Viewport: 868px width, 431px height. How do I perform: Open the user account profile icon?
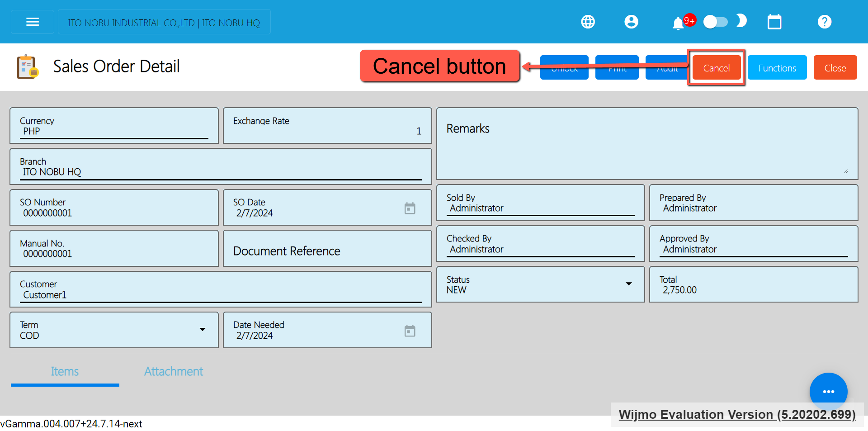(x=631, y=22)
